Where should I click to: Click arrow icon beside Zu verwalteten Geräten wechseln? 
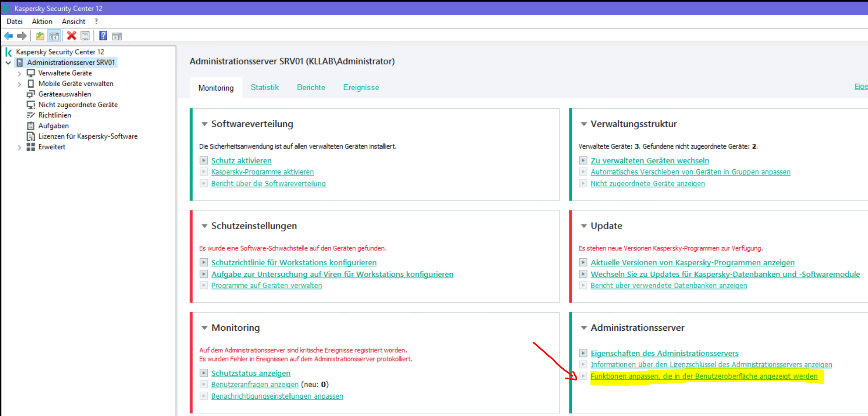(x=583, y=160)
